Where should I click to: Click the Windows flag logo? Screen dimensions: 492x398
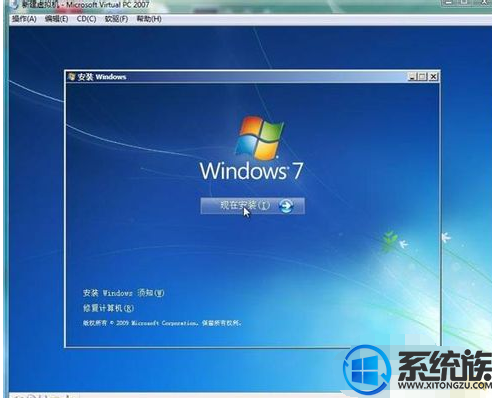point(259,137)
